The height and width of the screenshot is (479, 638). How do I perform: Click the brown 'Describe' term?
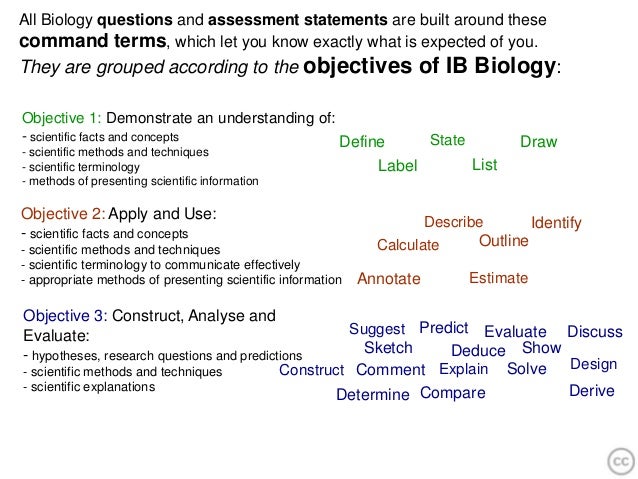(x=453, y=222)
